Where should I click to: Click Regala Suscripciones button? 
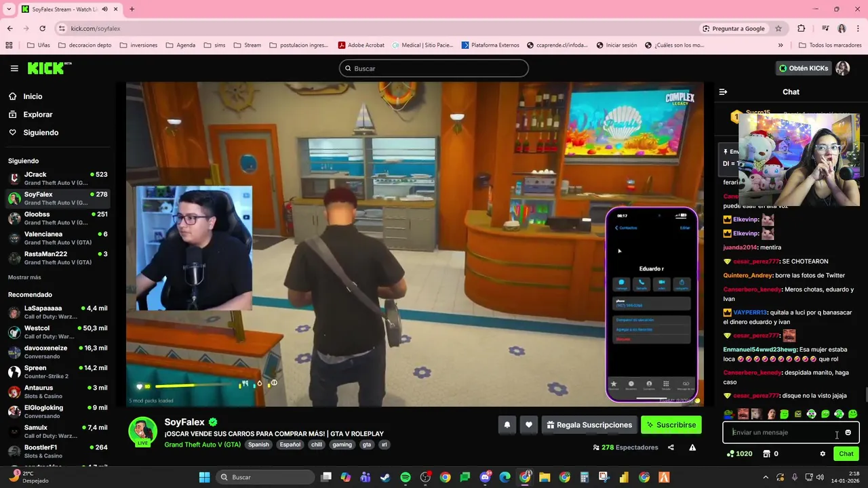click(589, 425)
